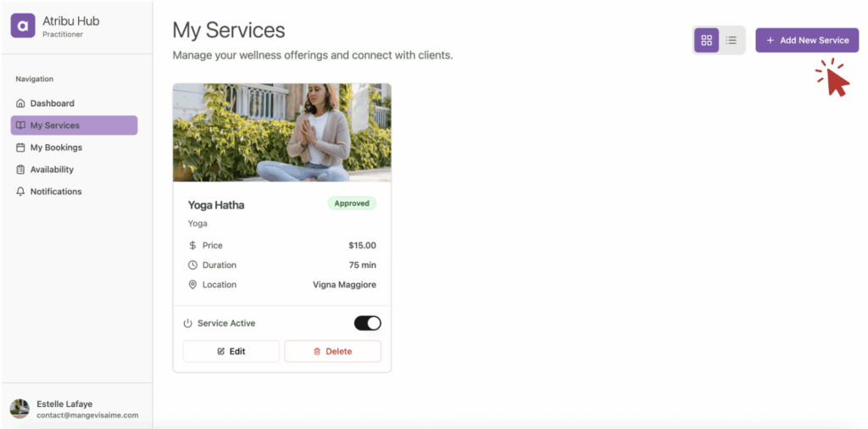Switch to list view layout
Image resolution: width=868 pixels, height=429 pixels.
(x=732, y=41)
